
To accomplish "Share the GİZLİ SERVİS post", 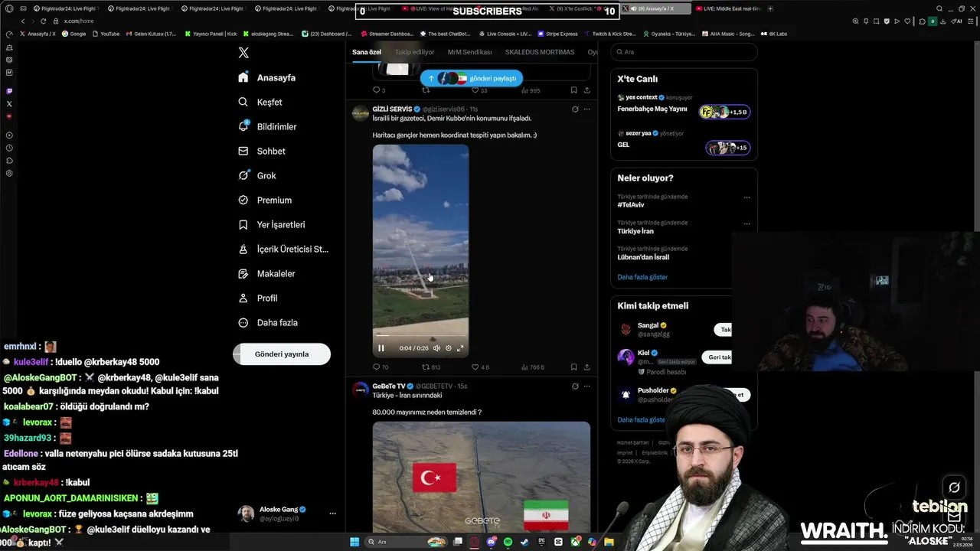I will point(587,367).
